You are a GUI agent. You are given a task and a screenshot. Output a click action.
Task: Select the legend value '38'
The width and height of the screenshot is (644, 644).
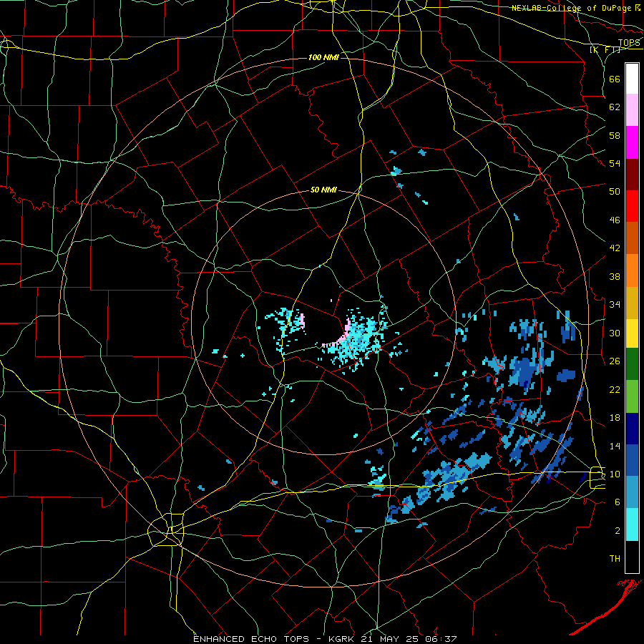(615, 276)
